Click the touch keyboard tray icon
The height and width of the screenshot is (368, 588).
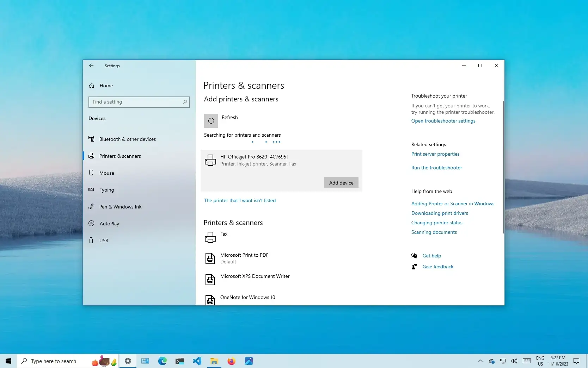click(527, 361)
